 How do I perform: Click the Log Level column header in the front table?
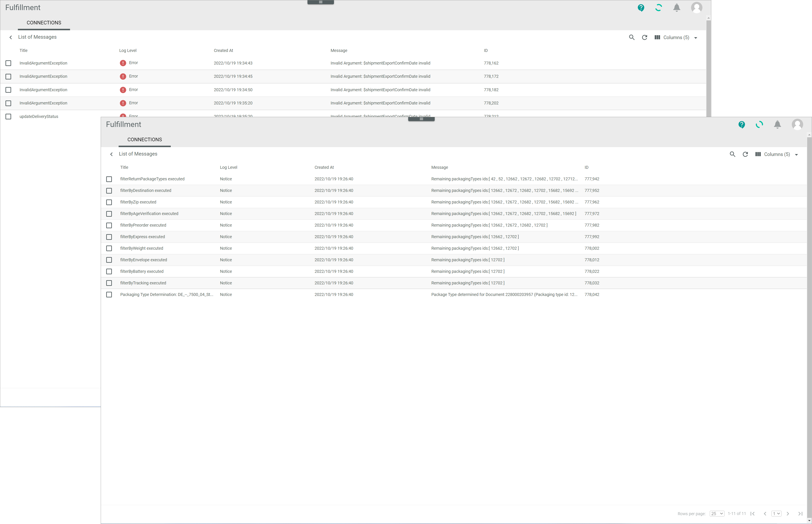tap(228, 167)
